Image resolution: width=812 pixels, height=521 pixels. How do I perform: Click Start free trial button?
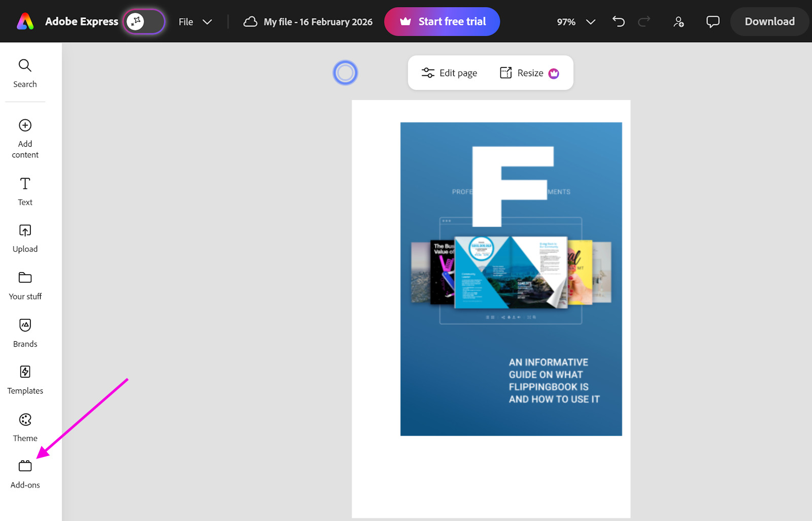click(x=442, y=21)
